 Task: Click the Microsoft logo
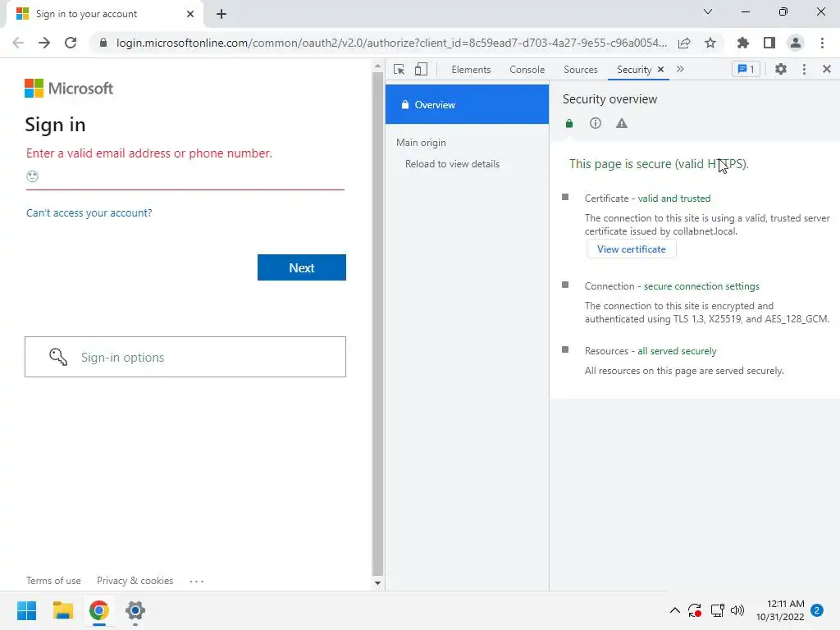click(x=69, y=89)
